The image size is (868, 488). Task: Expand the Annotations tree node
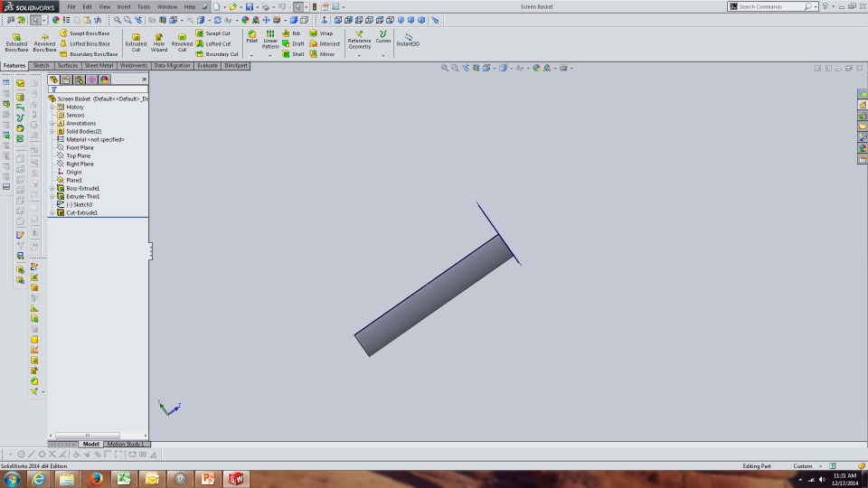[52, 124]
